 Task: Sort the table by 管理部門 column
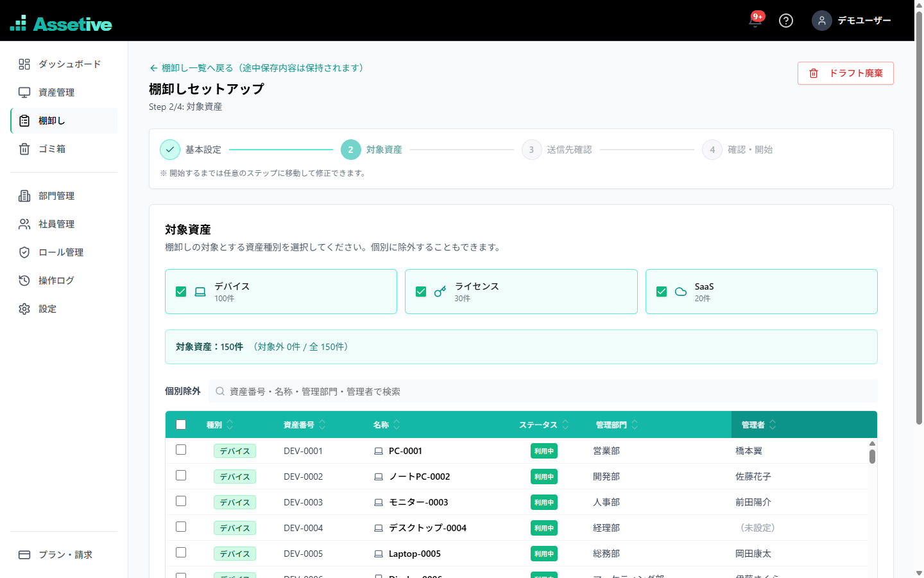(617, 425)
